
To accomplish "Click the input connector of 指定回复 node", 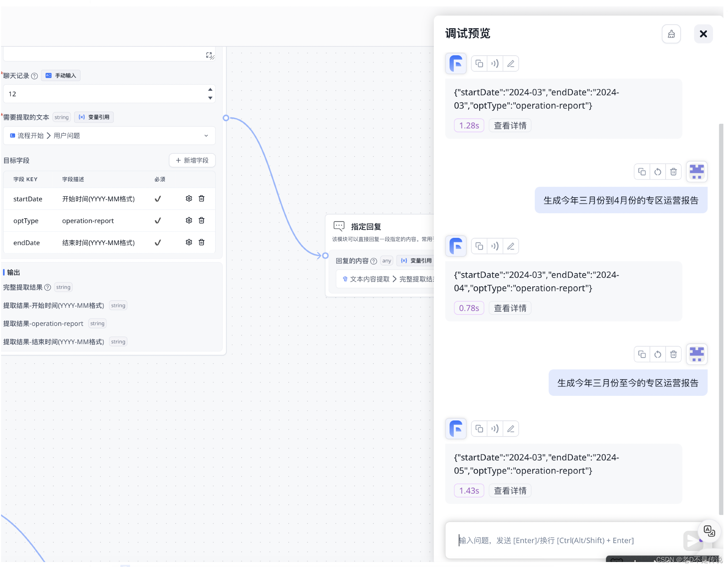I will pyautogui.click(x=325, y=255).
